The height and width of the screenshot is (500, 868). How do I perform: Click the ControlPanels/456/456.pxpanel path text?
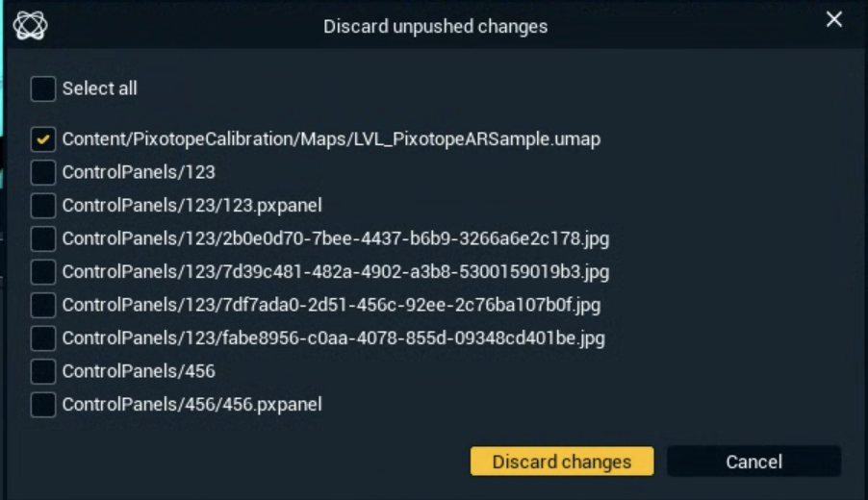191,405
